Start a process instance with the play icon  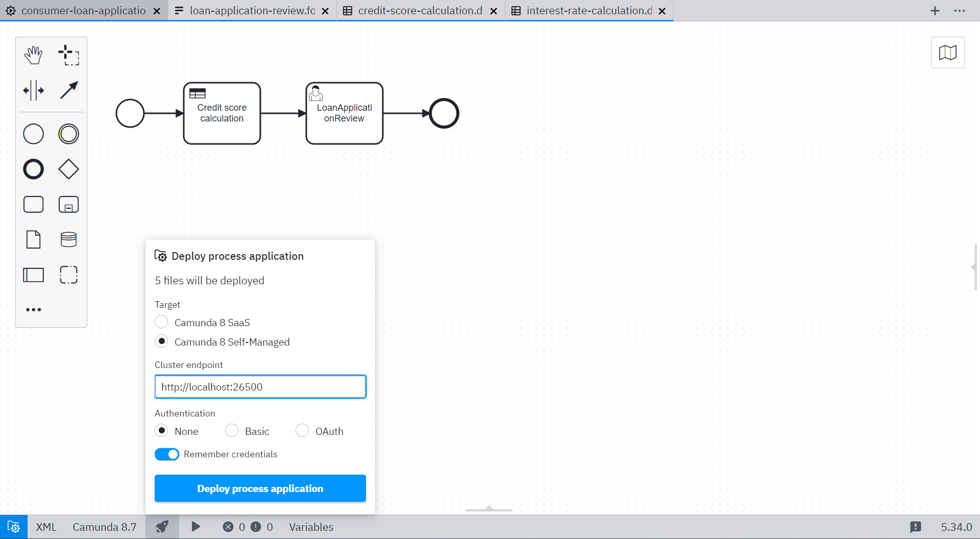[195, 527]
